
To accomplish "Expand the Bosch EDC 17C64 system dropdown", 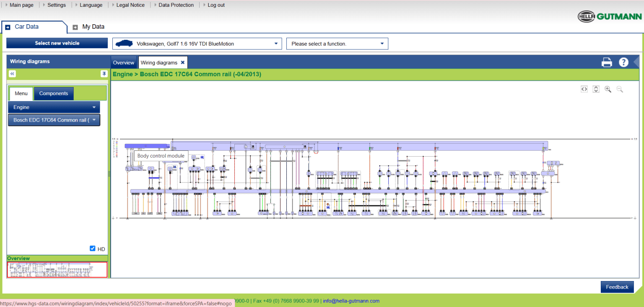I will pyautogui.click(x=54, y=120).
